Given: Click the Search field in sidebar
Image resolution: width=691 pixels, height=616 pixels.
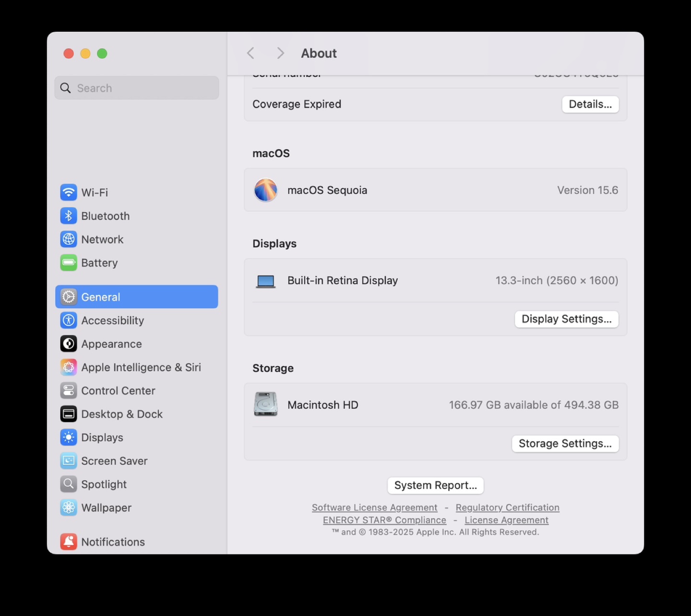Looking at the screenshot, I should click(137, 88).
